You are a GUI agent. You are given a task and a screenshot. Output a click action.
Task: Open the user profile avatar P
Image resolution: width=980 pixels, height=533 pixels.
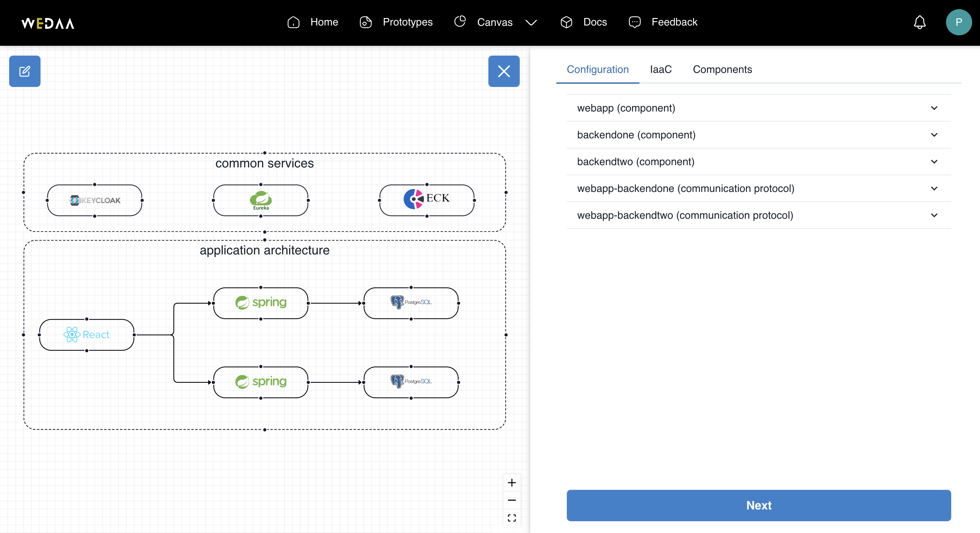tap(959, 22)
